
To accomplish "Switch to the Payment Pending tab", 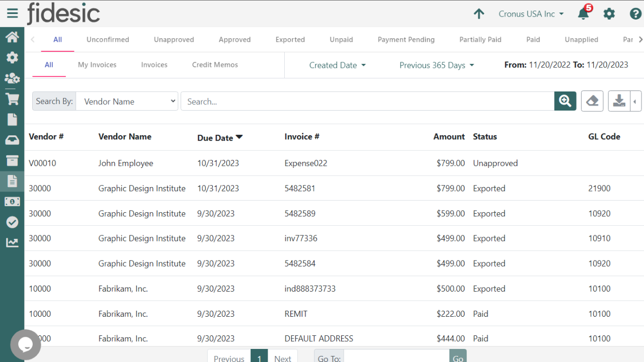I will [406, 39].
